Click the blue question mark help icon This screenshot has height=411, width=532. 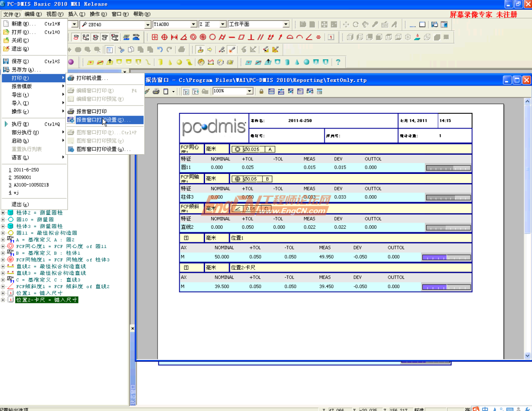[338, 62]
